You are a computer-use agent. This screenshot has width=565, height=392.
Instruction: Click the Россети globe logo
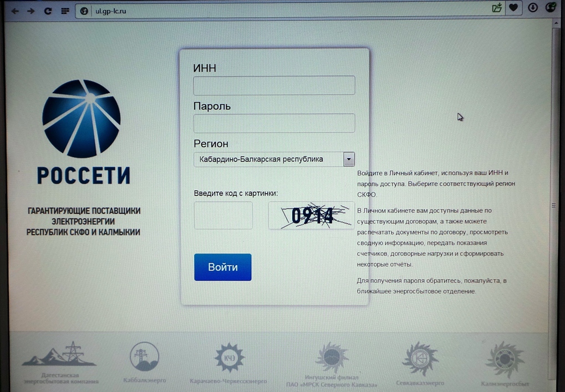click(82, 119)
